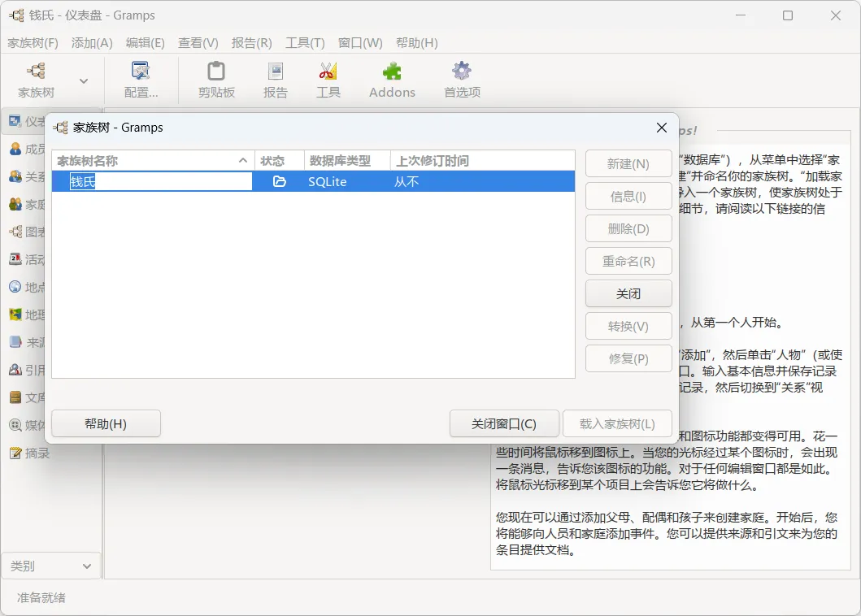Click the Gramps icon in dialog title

tap(61, 128)
